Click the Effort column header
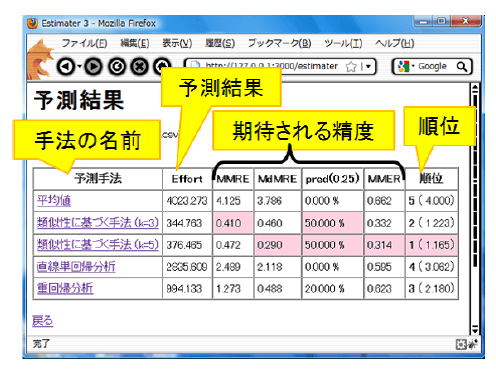This screenshot has width=496, height=374. (x=187, y=179)
